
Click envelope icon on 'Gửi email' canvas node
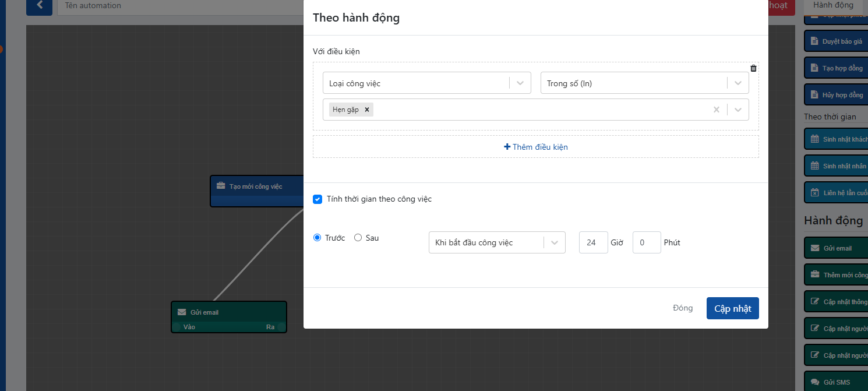click(x=182, y=312)
